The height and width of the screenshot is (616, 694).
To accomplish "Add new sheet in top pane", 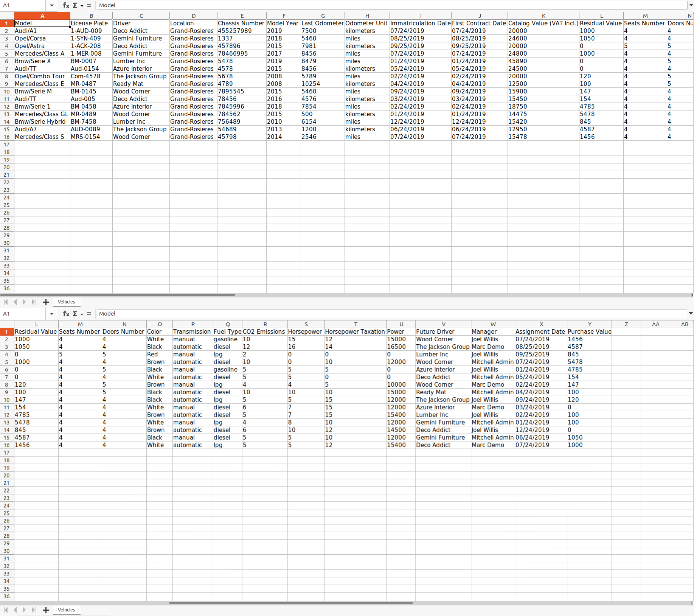I will pos(46,302).
